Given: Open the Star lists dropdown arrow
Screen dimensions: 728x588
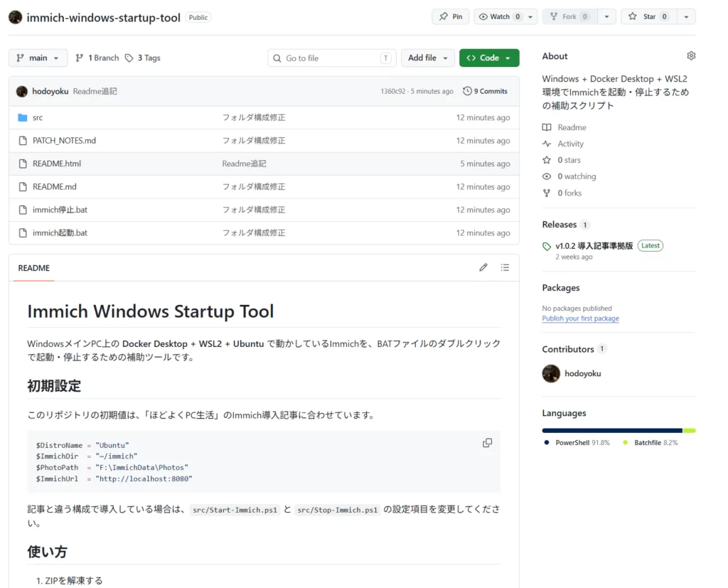Looking at the screenshot, I should (x=686, y=17).
